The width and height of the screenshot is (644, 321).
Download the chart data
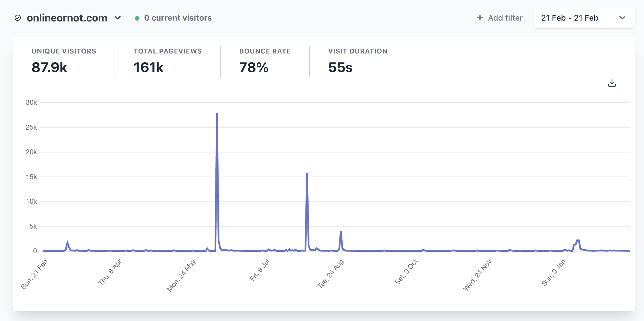(612, 83)
